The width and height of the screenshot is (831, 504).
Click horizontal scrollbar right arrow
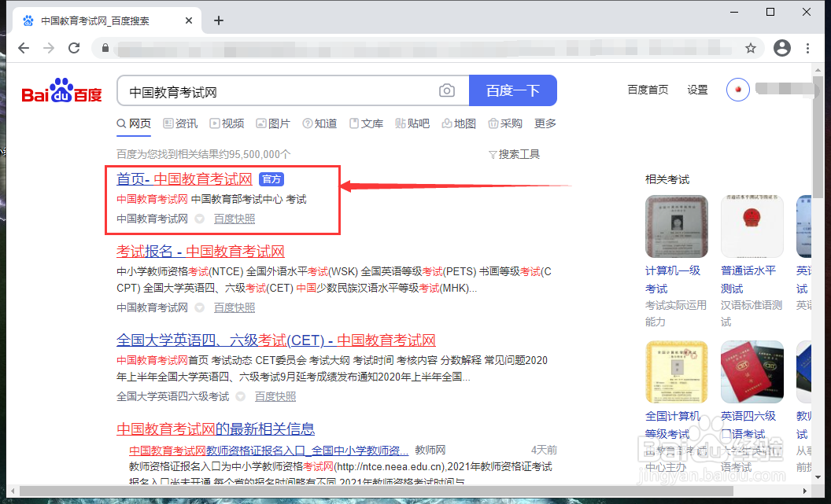pyautogui.click(x=805, y=491)
